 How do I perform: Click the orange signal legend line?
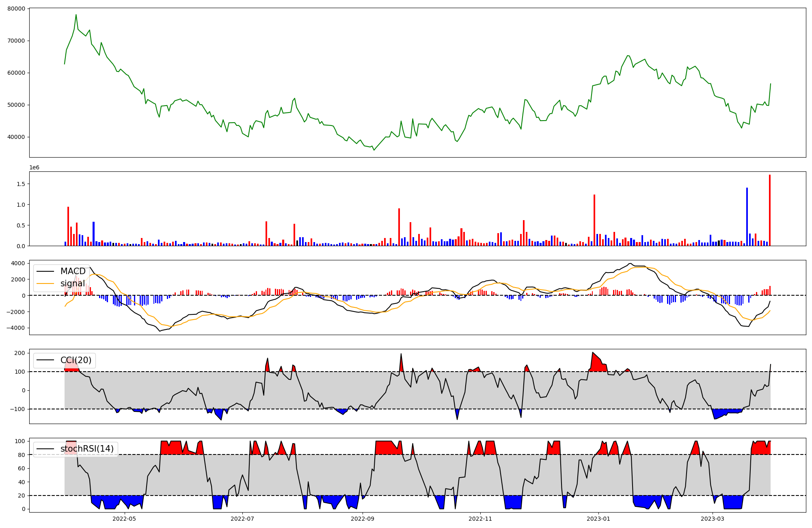(45, 283)
